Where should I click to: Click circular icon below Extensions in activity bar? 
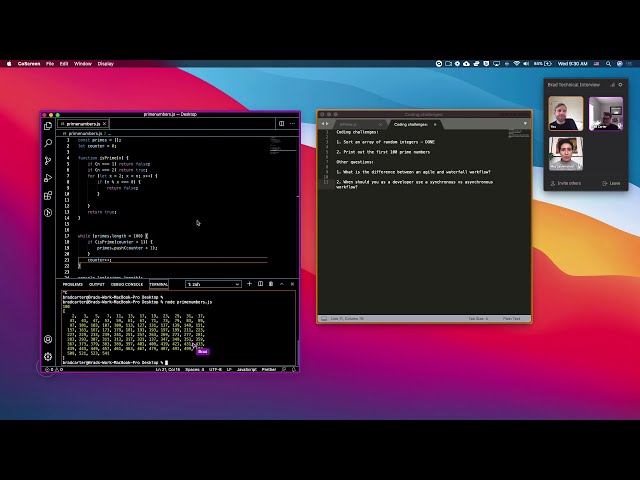tap(48, 213)
